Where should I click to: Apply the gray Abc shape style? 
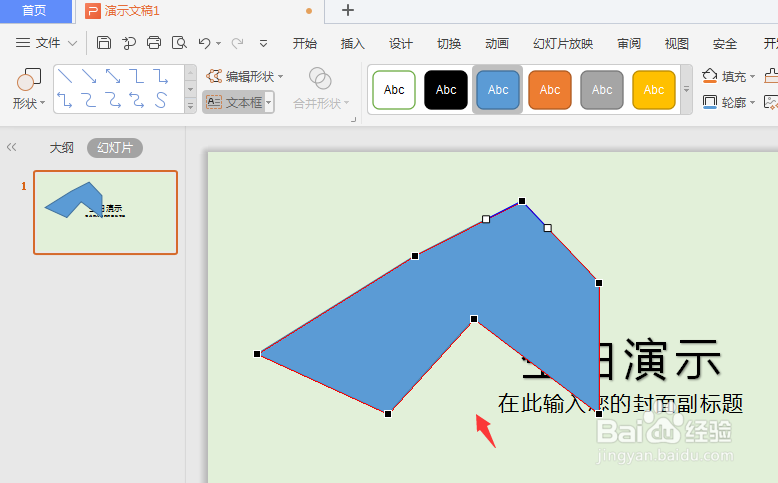coord(602,90)
